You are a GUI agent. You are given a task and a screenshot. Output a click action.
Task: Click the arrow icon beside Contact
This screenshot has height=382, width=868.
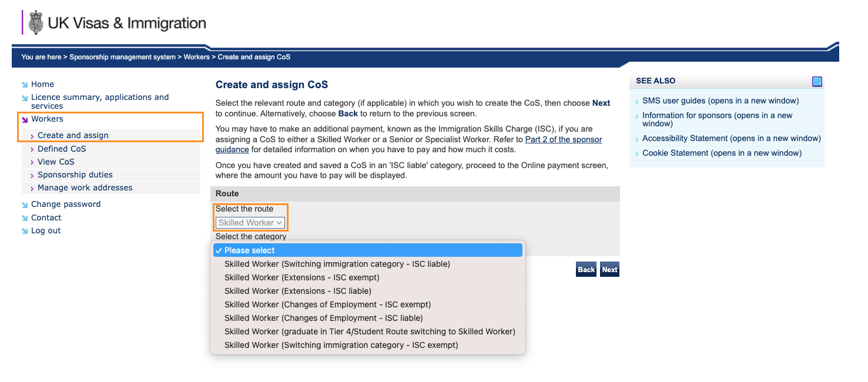[25, 218]
